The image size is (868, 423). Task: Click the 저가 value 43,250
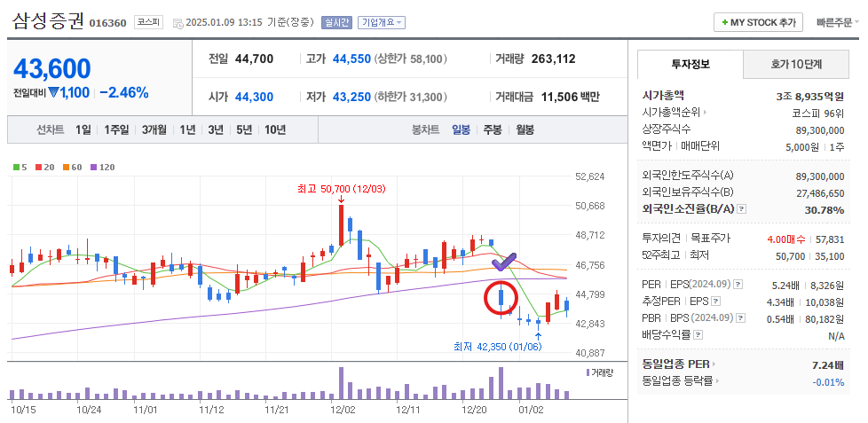click(x=351, y=97)
